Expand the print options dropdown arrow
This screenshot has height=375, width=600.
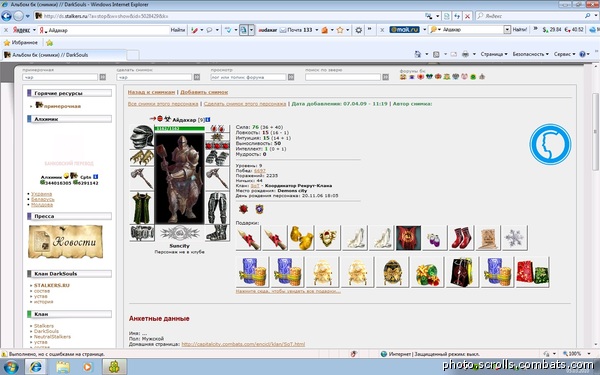point(474,54)
